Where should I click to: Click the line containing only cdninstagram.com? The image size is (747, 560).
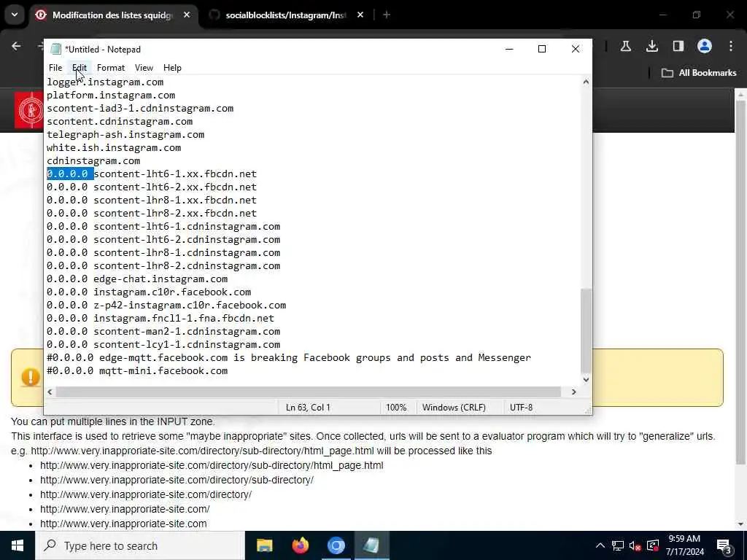click(93, 161)
